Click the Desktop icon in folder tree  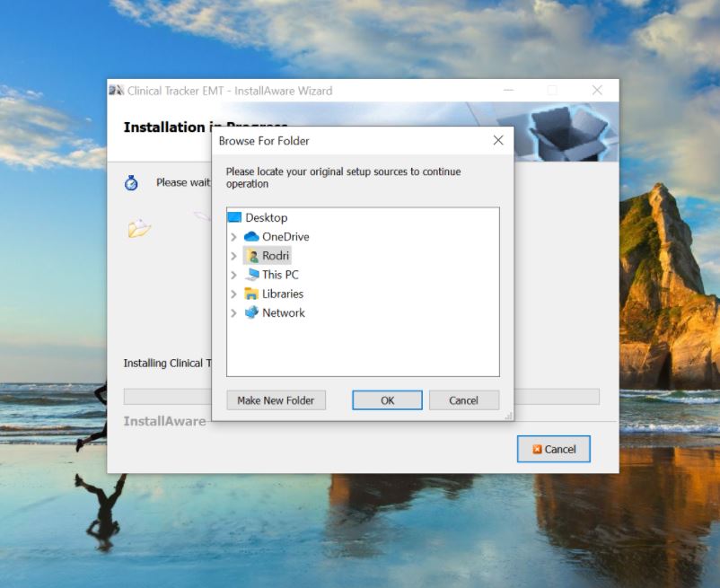[x=234, y=217]
